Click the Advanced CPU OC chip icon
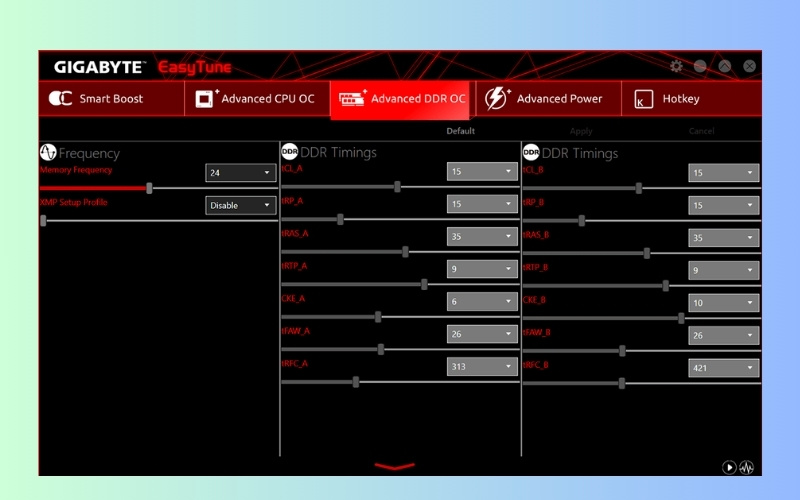The height and width of the screenshot is (500, 800). coord(206,99)
